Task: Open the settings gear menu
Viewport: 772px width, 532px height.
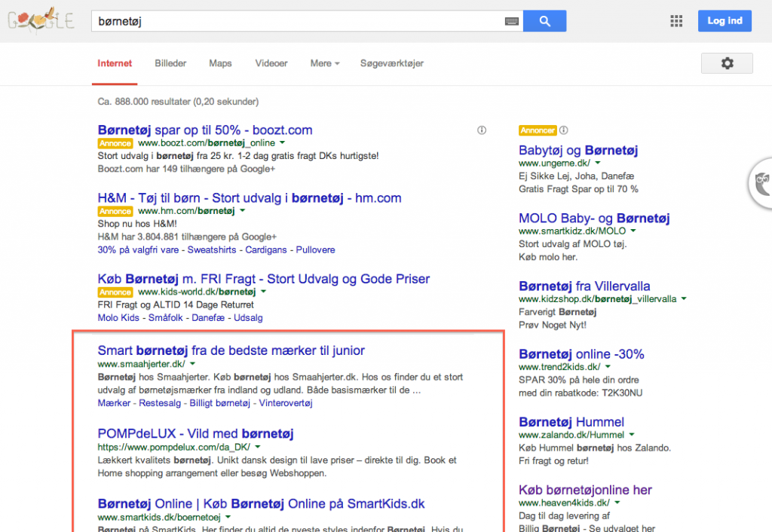Action: [x=727, y=63]
